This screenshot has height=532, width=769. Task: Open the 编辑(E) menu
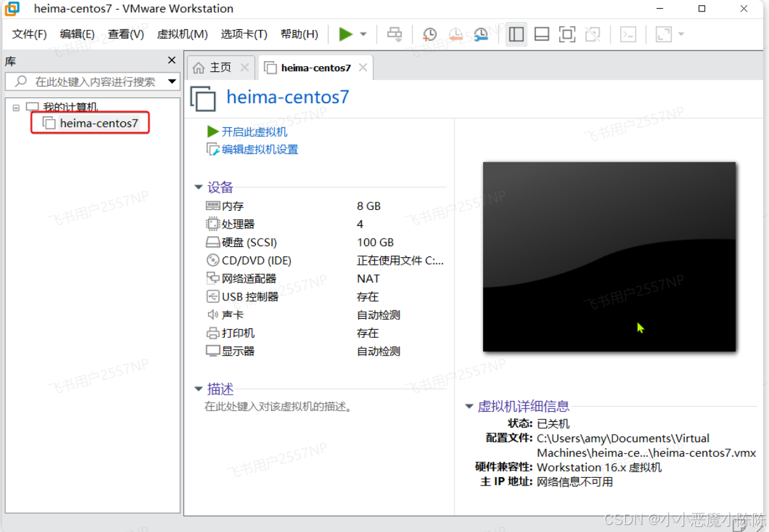click(77, 34)
